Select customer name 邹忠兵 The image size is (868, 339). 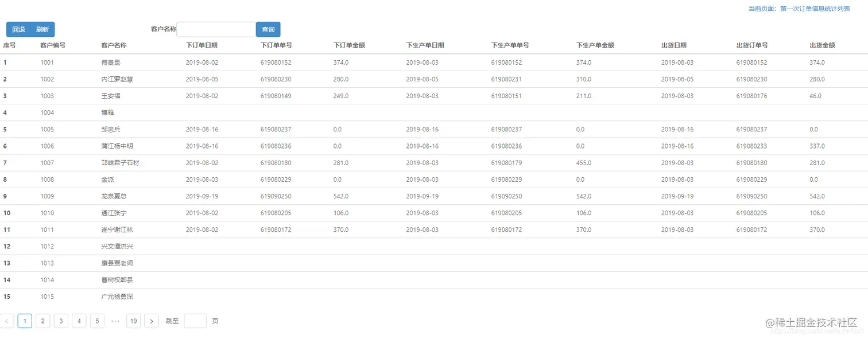111,130
